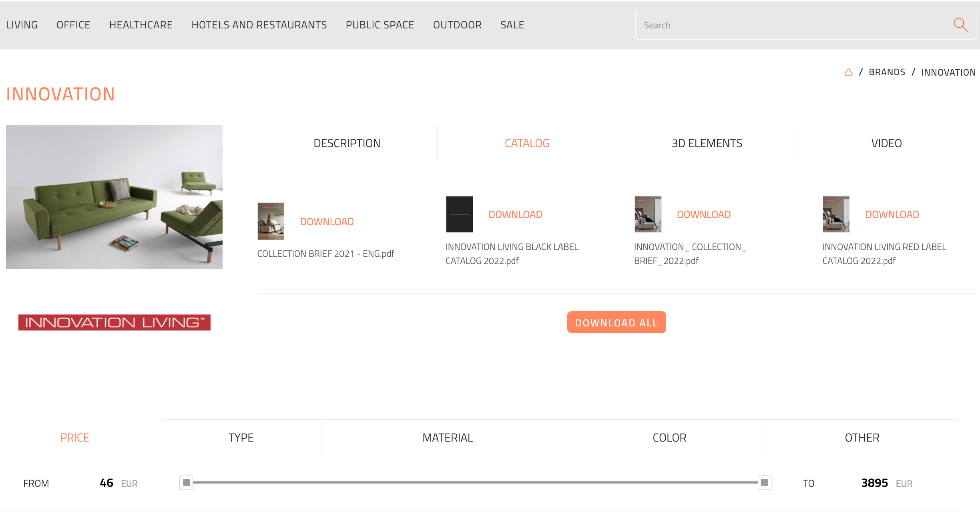Image resolution: width=980 pixels, height=512 pixels.
Task: Switch to the Video tab
Action: (886, 143)
